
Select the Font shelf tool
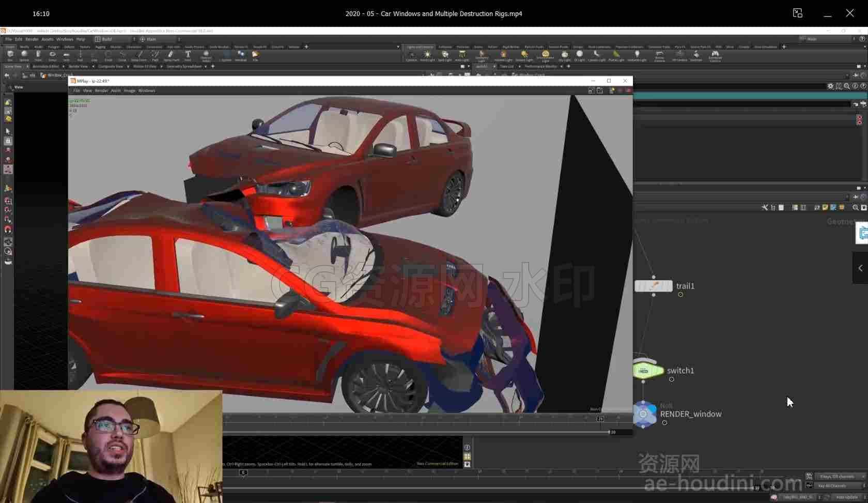188,55
